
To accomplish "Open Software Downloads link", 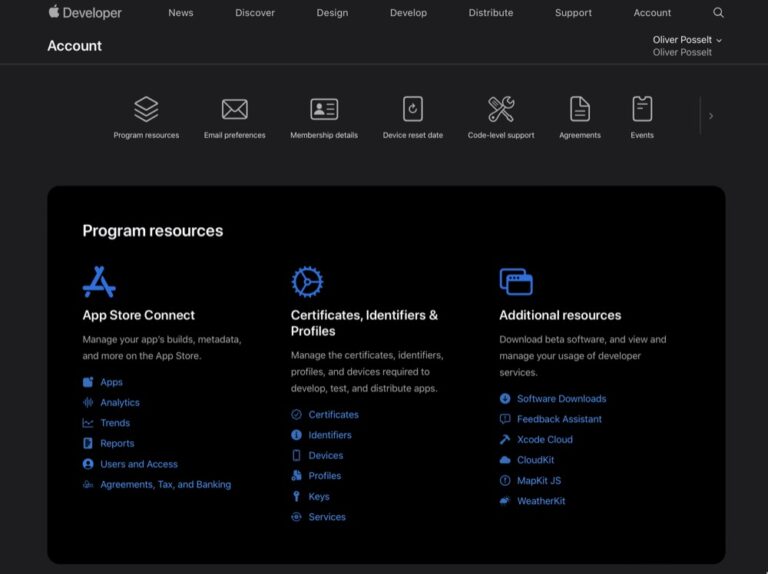I will (x=561, y=399).
